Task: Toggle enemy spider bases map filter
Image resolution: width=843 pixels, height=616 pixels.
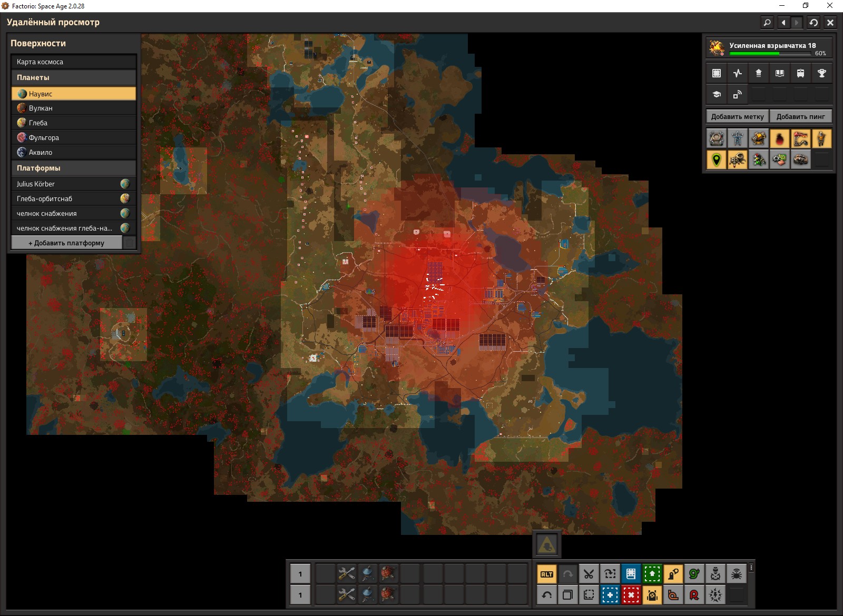Action: pyautogui.click(x=738, y=160)
